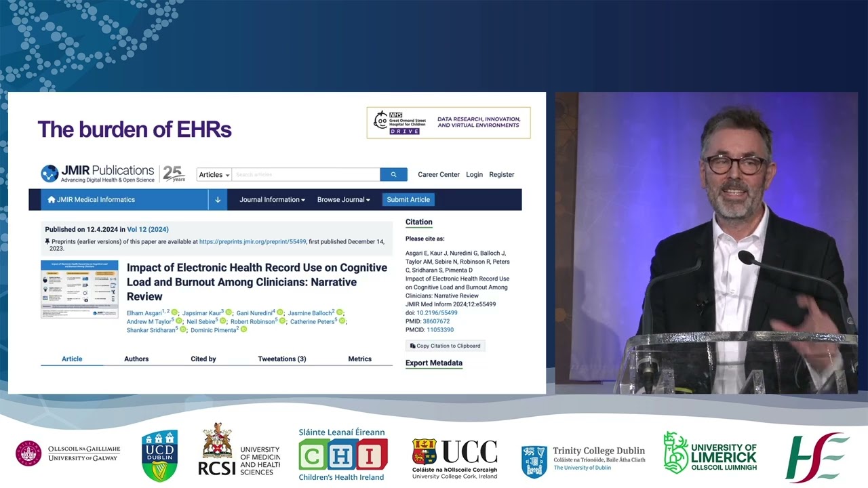Click ORCID icon next to Catherine Peters
The image size is (868, 488).
(342, 321)
